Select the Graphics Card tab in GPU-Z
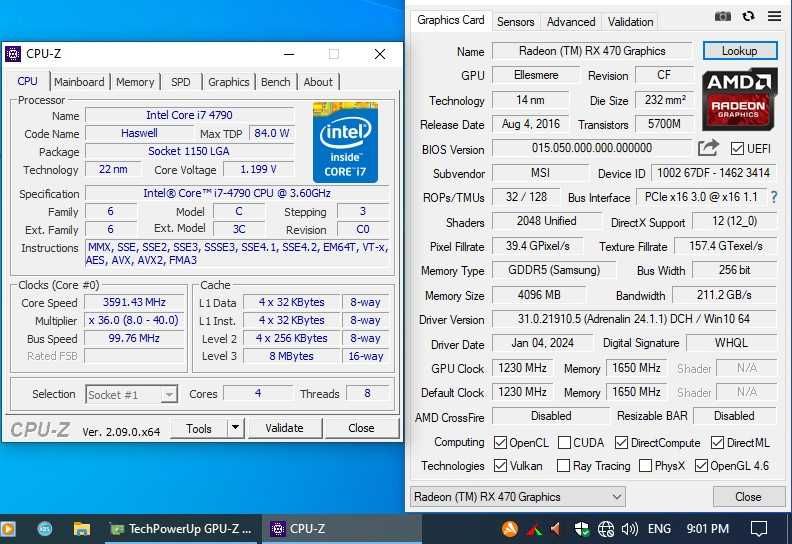This screenshot has width=792, height=544. click(x=451, y=20)
